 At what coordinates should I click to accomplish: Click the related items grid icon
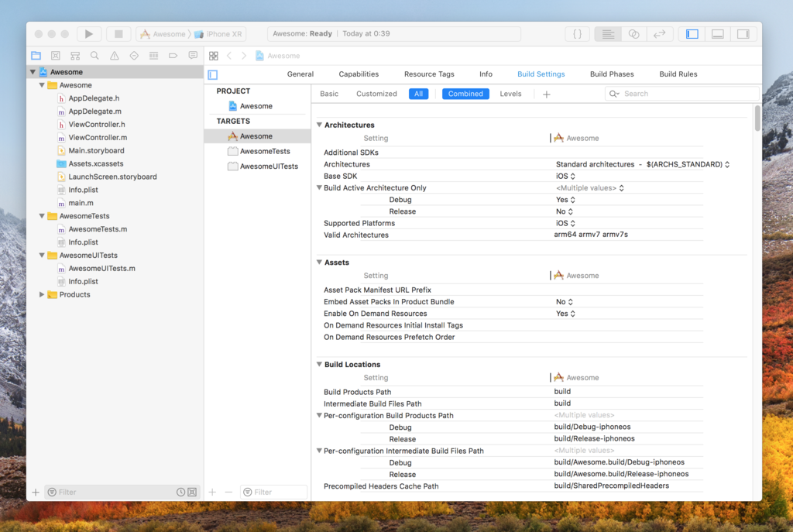coord(214,56)
